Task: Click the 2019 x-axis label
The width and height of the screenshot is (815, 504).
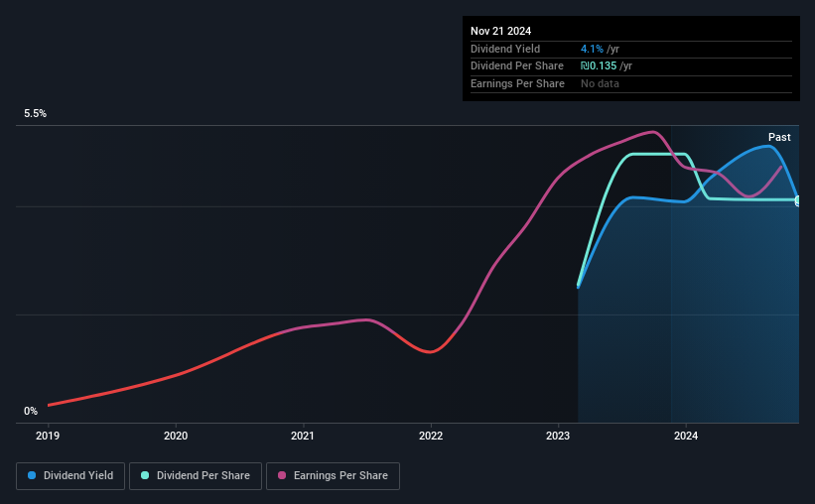Action: 48,436
